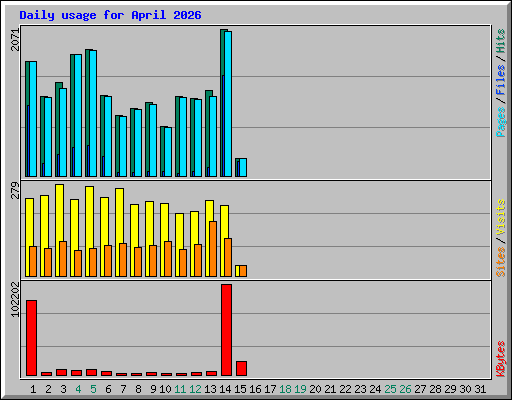The image size is (512, 400).
Task: Click day 5 weekend label
Action: (x=93, y=389)
